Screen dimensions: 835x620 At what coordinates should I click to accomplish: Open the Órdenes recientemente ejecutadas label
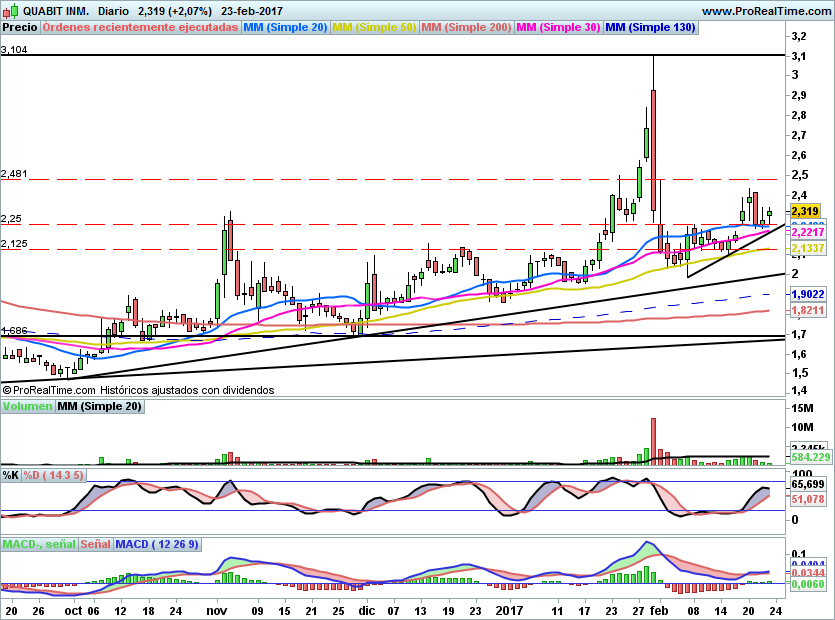click(141, 27)
